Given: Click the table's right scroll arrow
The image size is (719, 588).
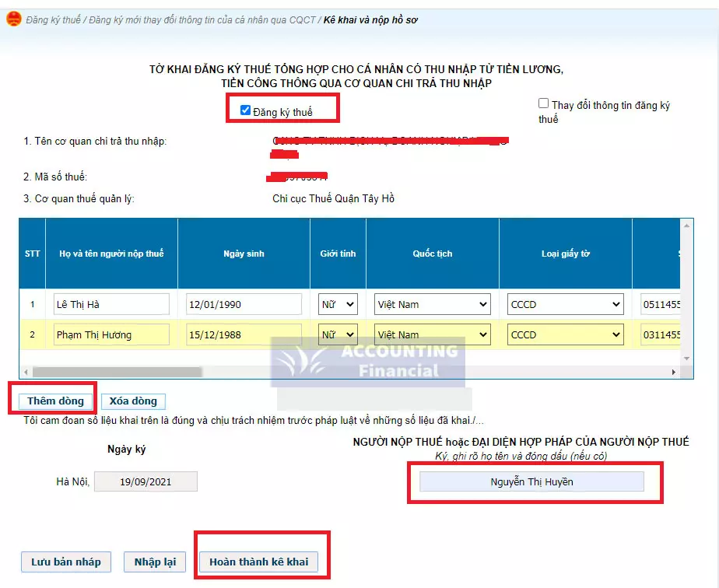Looking at the screenshot, I should point(674,372).
